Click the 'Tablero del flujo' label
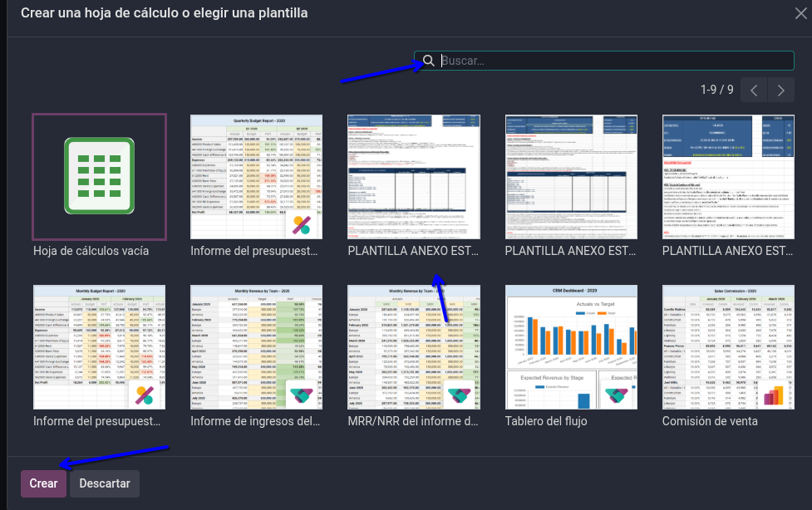Screen dimensions: 812x510 pos(546,421)
